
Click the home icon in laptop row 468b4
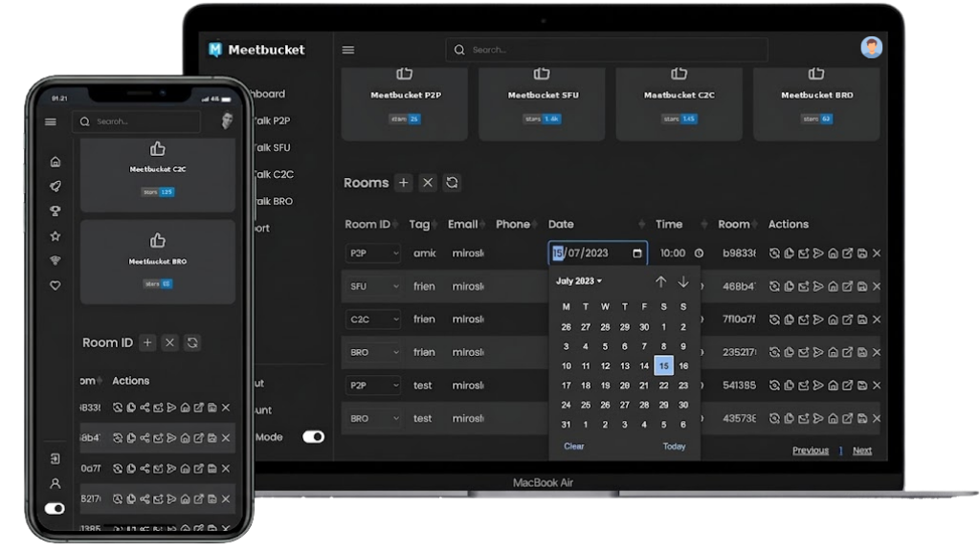pyautogui.click(x=833, y=286)
